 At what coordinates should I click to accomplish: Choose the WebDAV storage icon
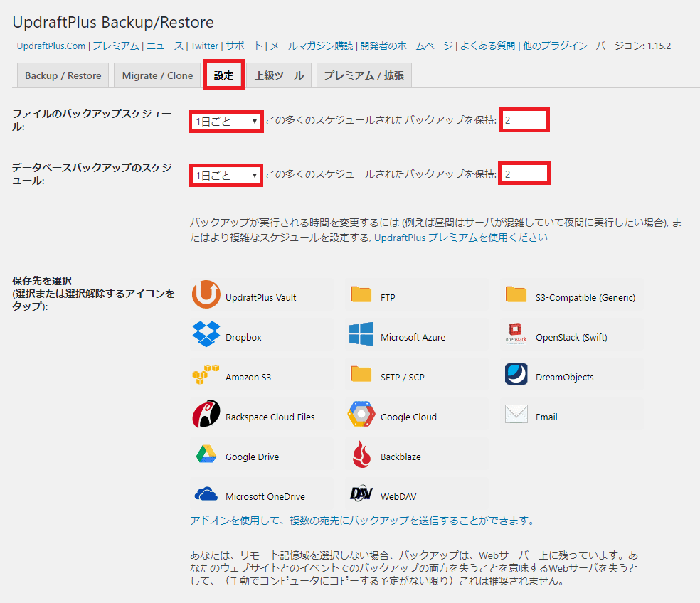click(x=362, y=496)
